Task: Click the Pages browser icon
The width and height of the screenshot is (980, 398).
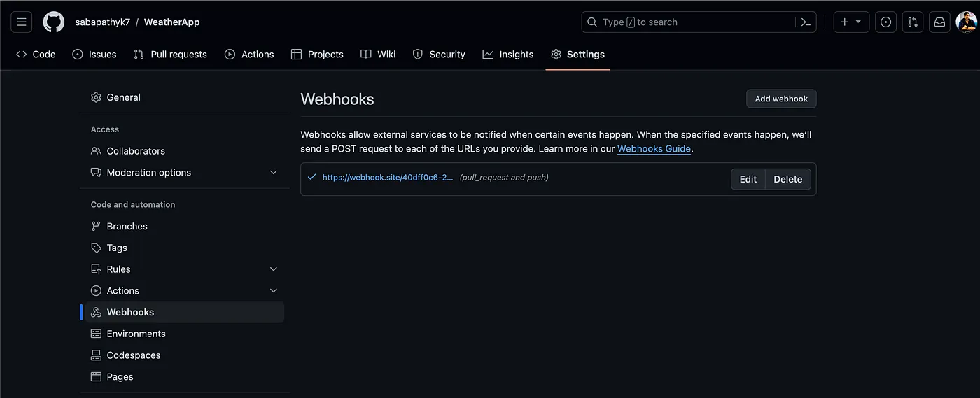Action: tap(97, 377)
